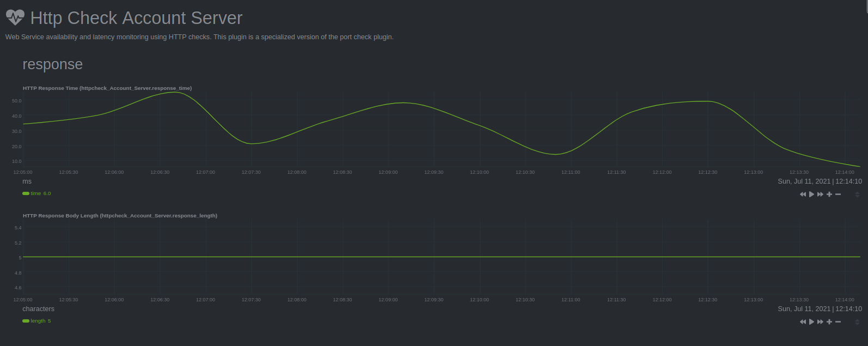Toggle the 'length' dimension in the legend
This screenshot has height=346, width=868.
38,321
